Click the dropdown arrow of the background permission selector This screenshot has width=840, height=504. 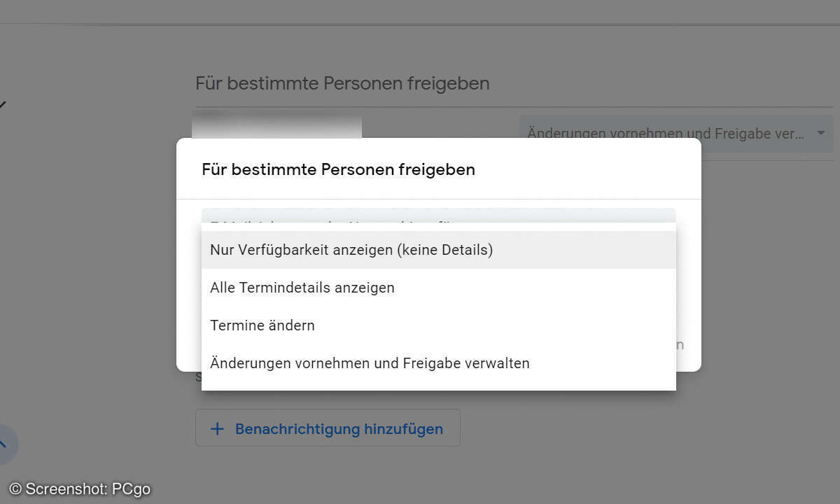click(820, 133)
